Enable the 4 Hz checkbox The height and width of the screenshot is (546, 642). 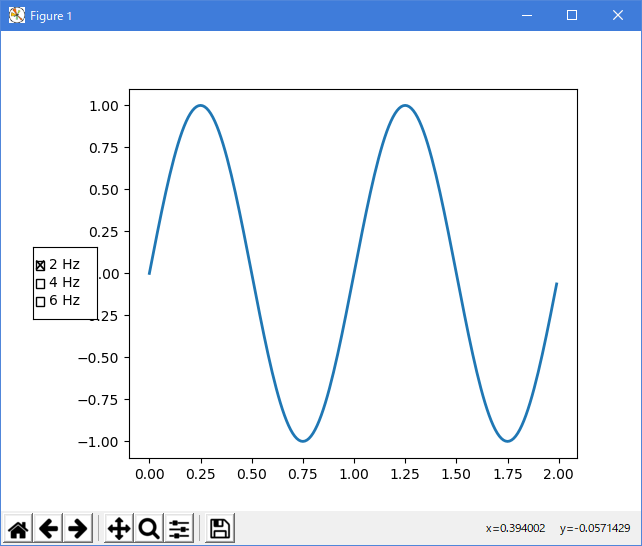(x=40, y=284)
